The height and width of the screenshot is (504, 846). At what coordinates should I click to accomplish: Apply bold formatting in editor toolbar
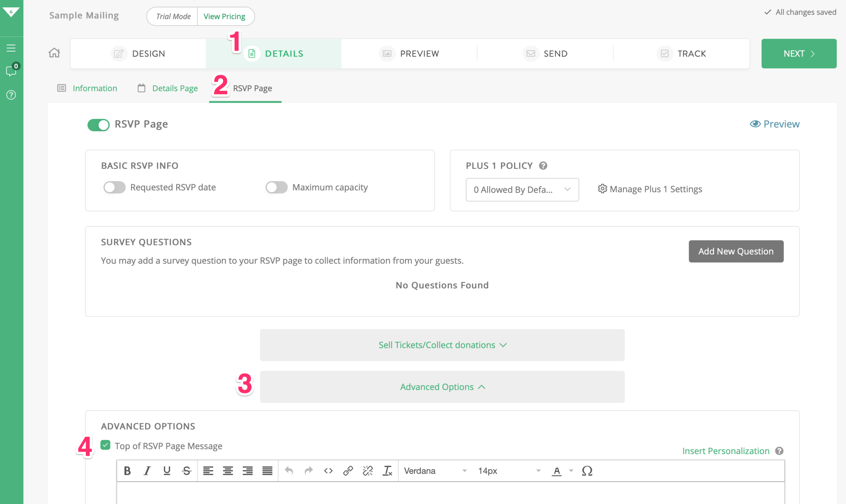click(x=127, y=471)
